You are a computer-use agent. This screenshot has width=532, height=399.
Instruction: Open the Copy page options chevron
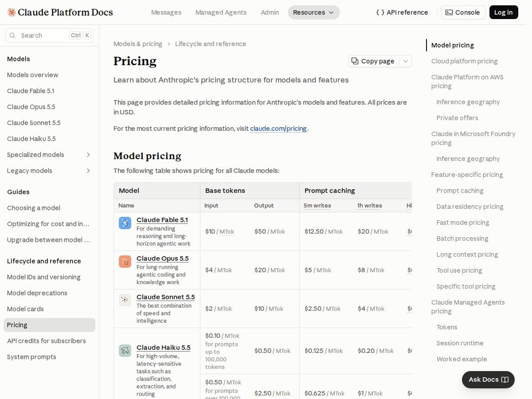[x=406, y=61]
